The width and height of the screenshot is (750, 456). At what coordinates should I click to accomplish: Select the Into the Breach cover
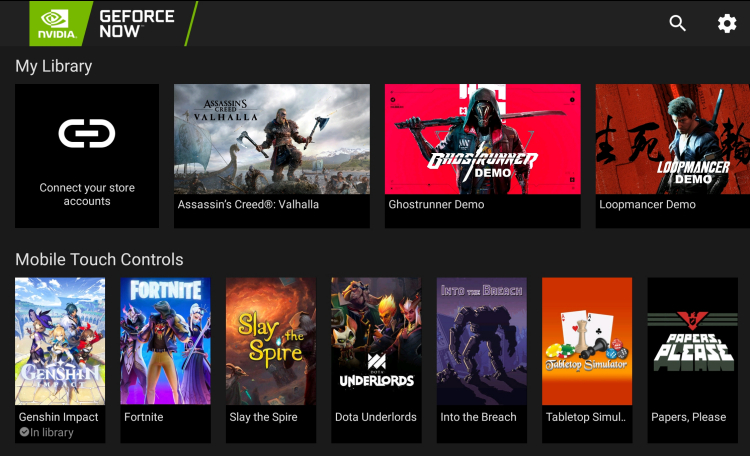(x=482, y=341)
